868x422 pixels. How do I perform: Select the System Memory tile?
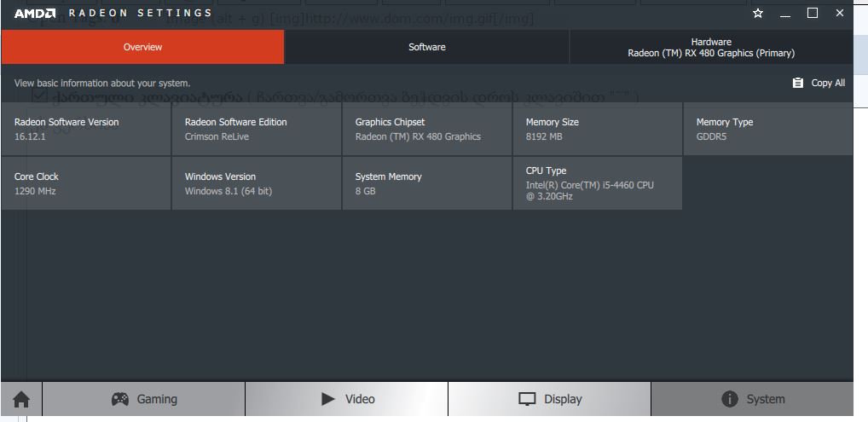point(427,183)
